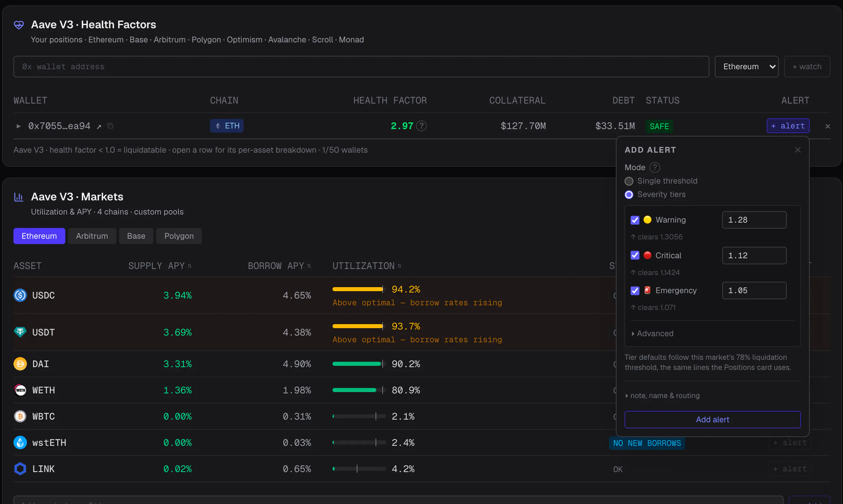Image resolution: width=843 pixels, height=504 pixels.
Task: Click the USDC asset icon
Action: 20,295
